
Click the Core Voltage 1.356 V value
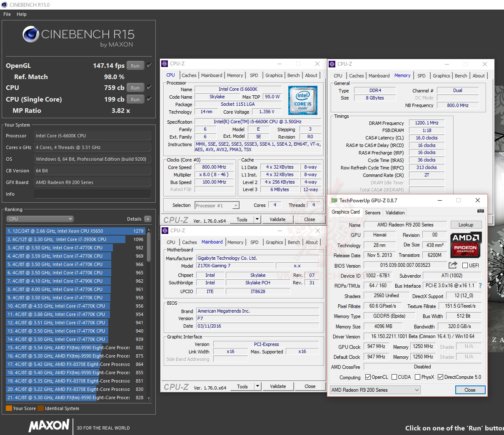click(267, 112)
